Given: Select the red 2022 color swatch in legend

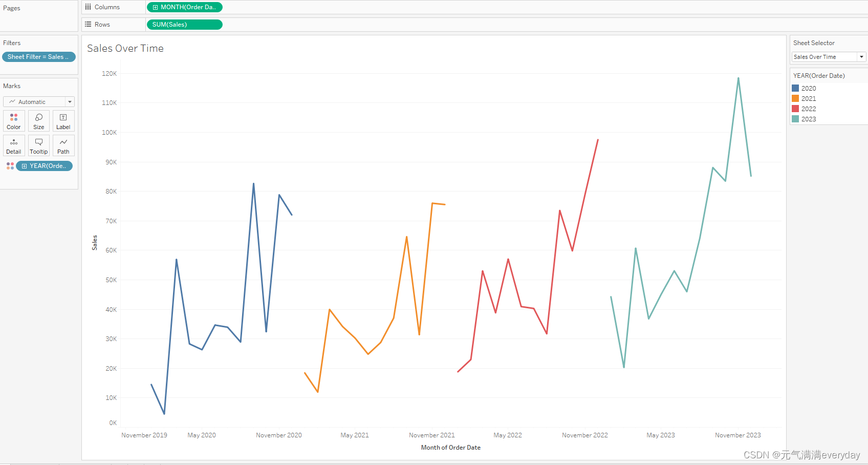Looking at the screenshot, I should pyautogui.click(x=794, y=108).
